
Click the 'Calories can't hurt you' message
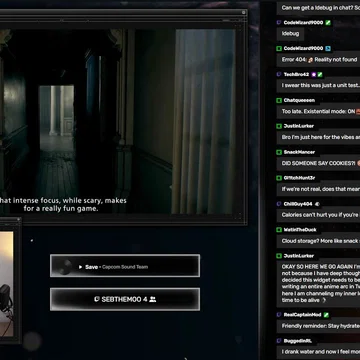point(318,215)
